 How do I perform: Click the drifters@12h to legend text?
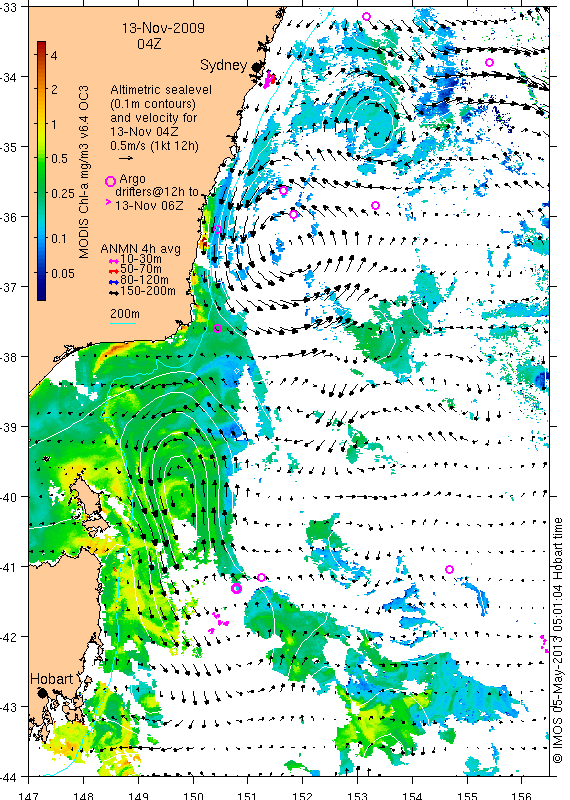pos(156,192)
